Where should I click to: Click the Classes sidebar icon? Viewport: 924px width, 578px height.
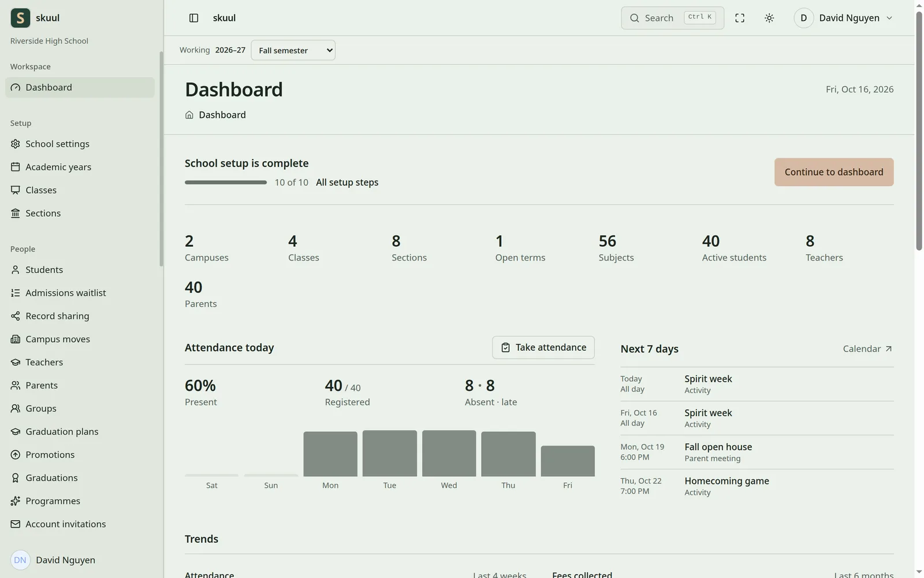coord(16,190)
